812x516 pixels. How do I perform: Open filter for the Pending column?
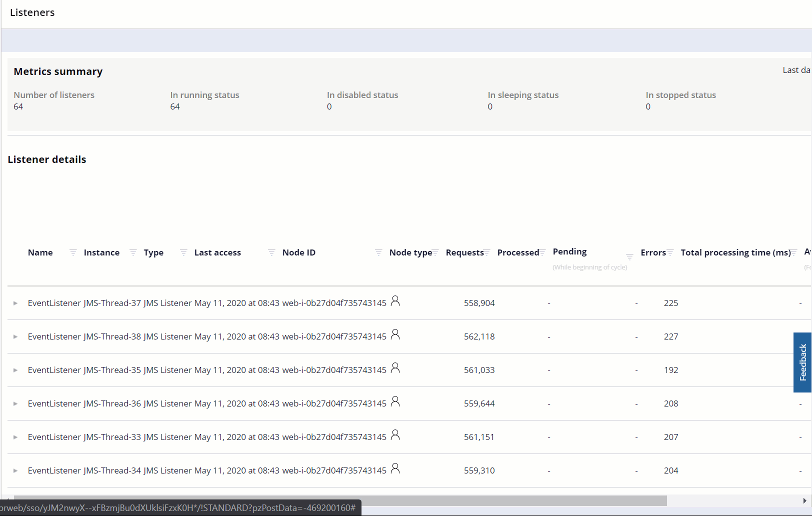[x=629, y=256]
